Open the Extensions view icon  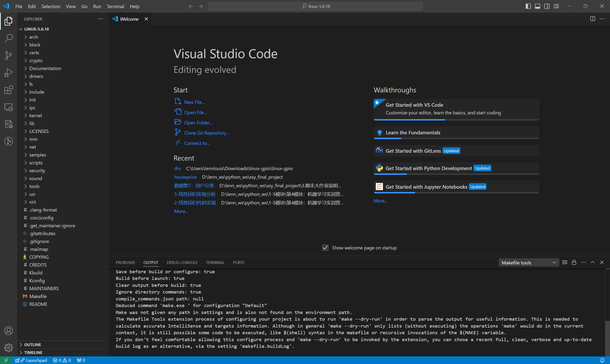[9, 90]
